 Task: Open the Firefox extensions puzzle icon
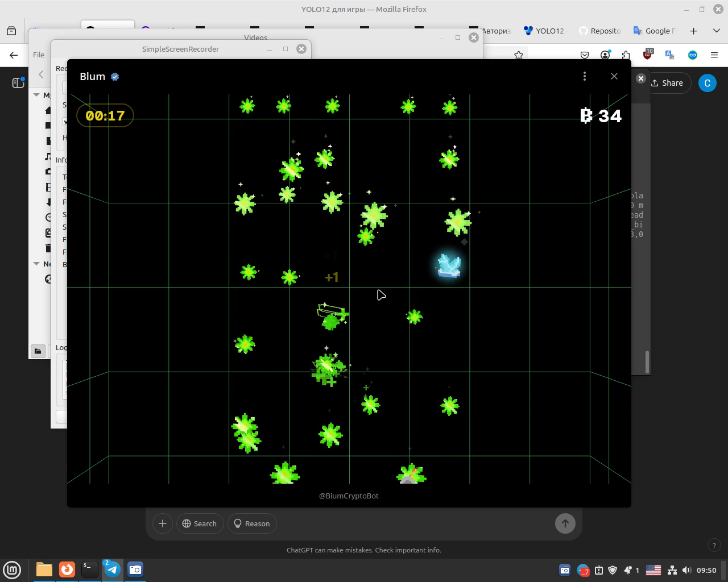pyautogui.click(x=626, y=55)
